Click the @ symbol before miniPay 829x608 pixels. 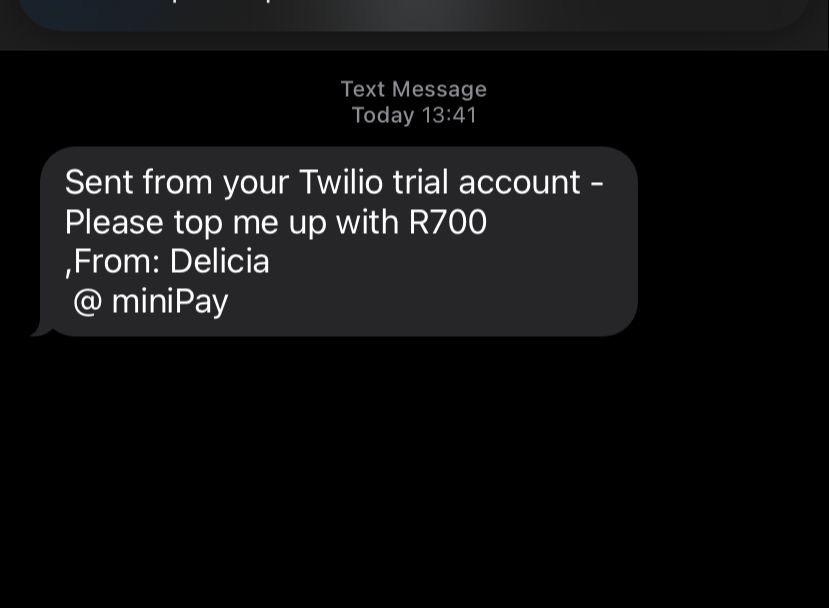point(87,302)
